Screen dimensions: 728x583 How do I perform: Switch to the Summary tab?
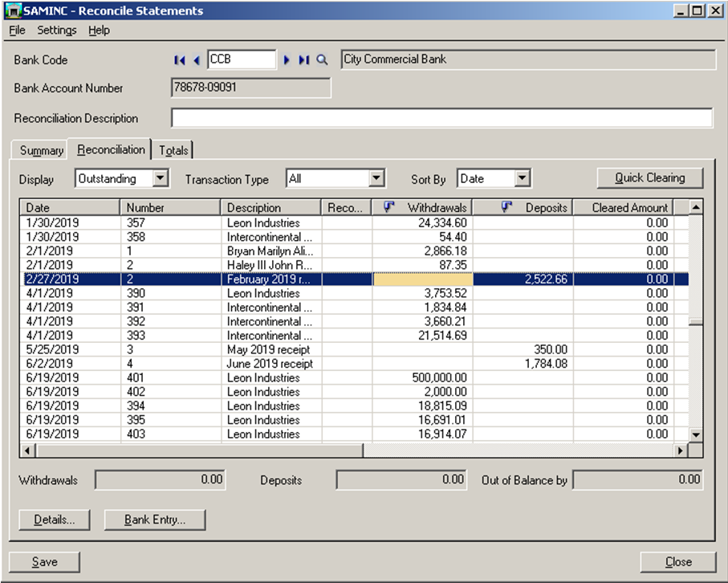coord(41,150)
